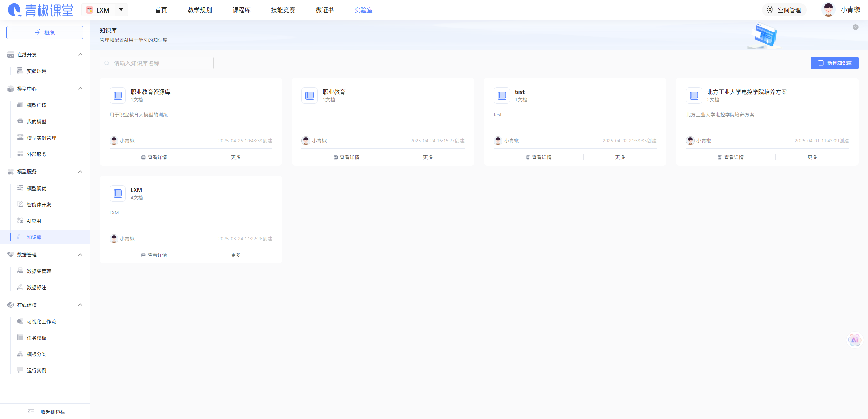Image resolution: width=868 pixels, height=419 pixels.
Task: Click the 新建知识库 button
Action: (x=834, y=63)
